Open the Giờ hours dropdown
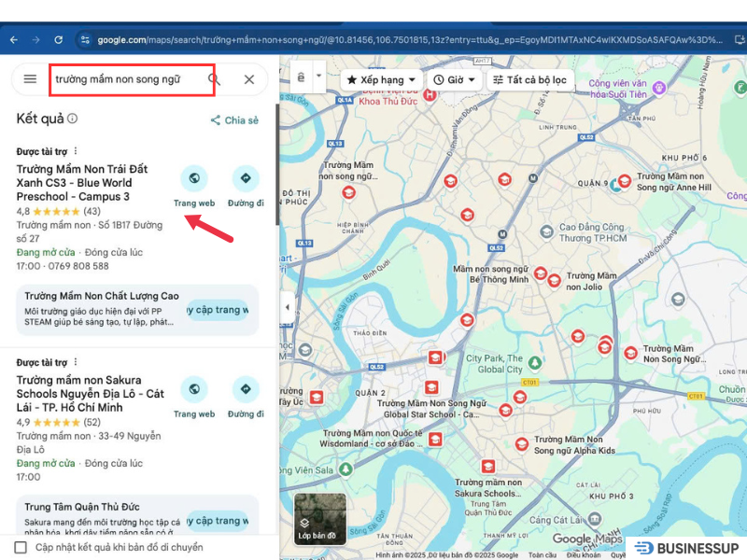 pyautogui.click(x=453, y=79)
